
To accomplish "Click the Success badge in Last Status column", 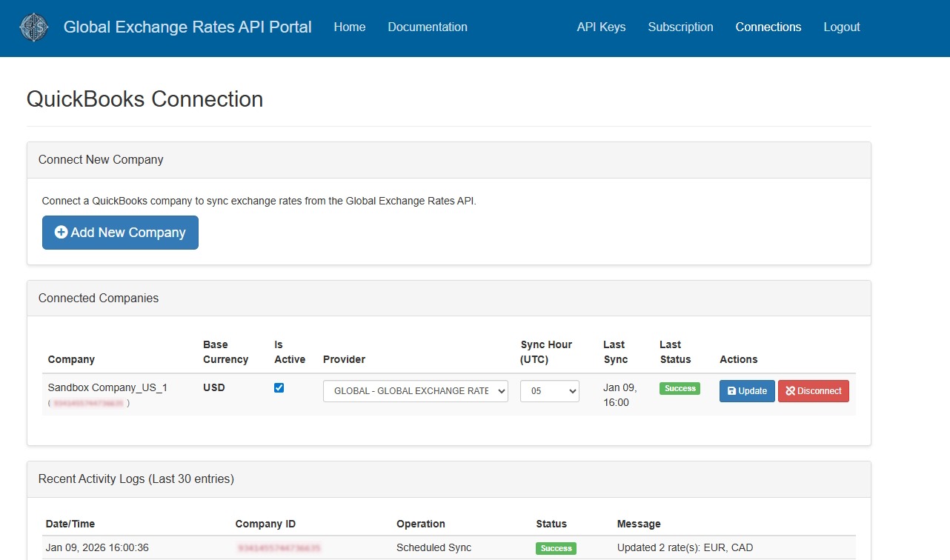I will (x=680, y=388).
